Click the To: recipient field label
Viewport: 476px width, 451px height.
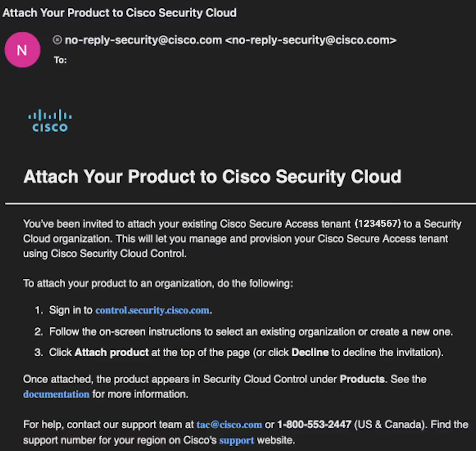(60, 60)
